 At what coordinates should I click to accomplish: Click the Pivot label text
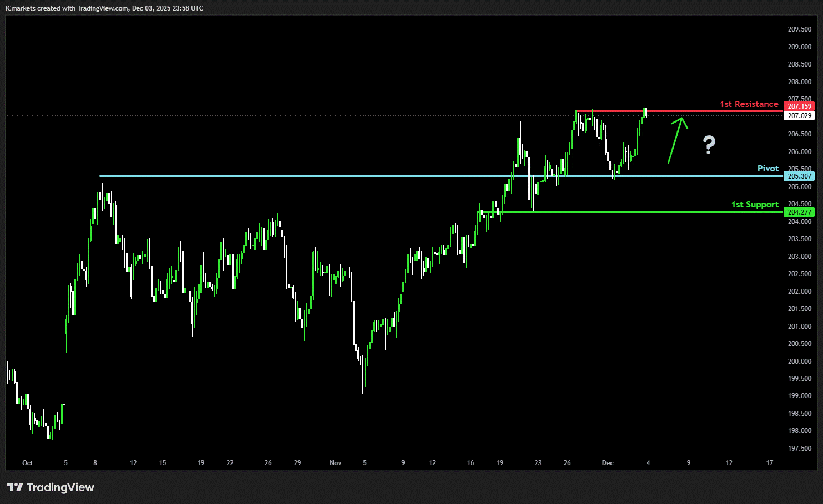768,169
